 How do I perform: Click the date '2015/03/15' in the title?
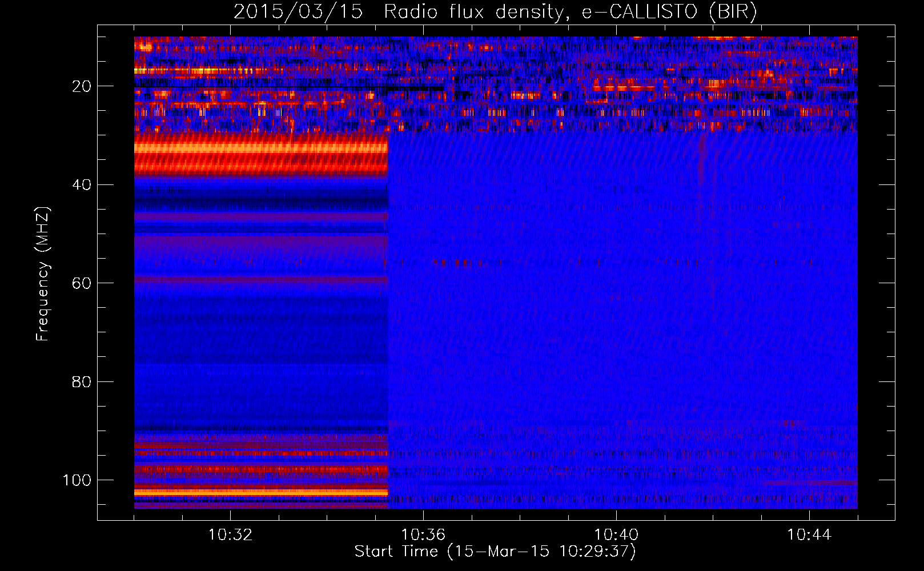click(298, 12)
